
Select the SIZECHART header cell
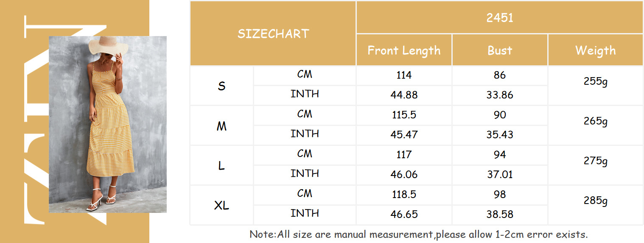pos(273,34)
